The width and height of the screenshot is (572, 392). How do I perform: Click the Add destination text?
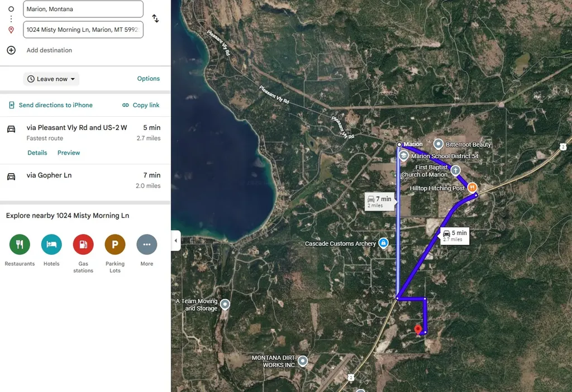[49, 50]
